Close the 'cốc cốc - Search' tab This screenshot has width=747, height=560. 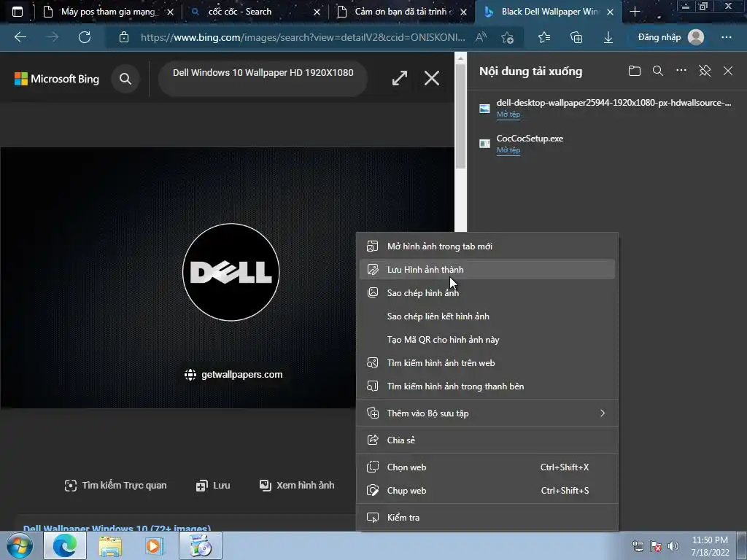coord(317,12)
